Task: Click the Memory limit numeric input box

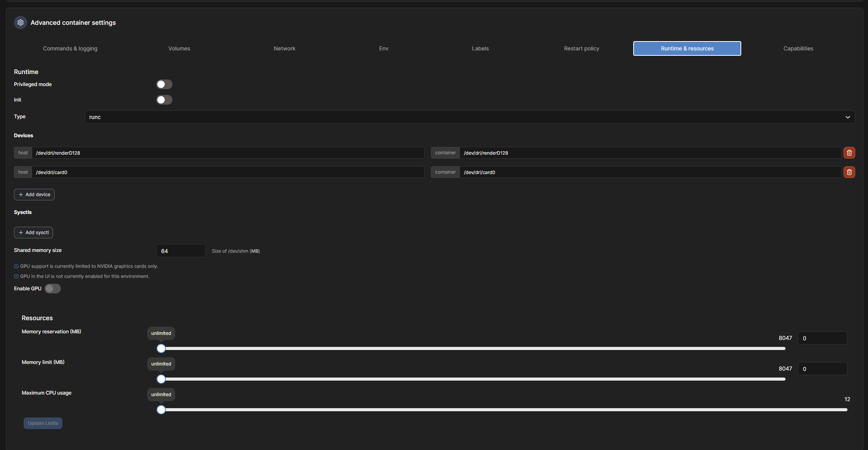Action: click(x=822, y=369)
